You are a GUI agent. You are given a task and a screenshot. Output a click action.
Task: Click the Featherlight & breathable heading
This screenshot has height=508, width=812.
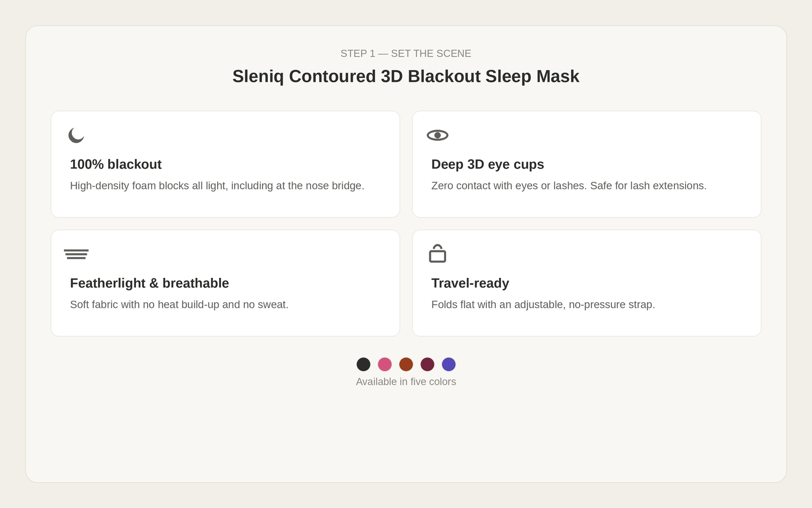[x=150, y=283]
